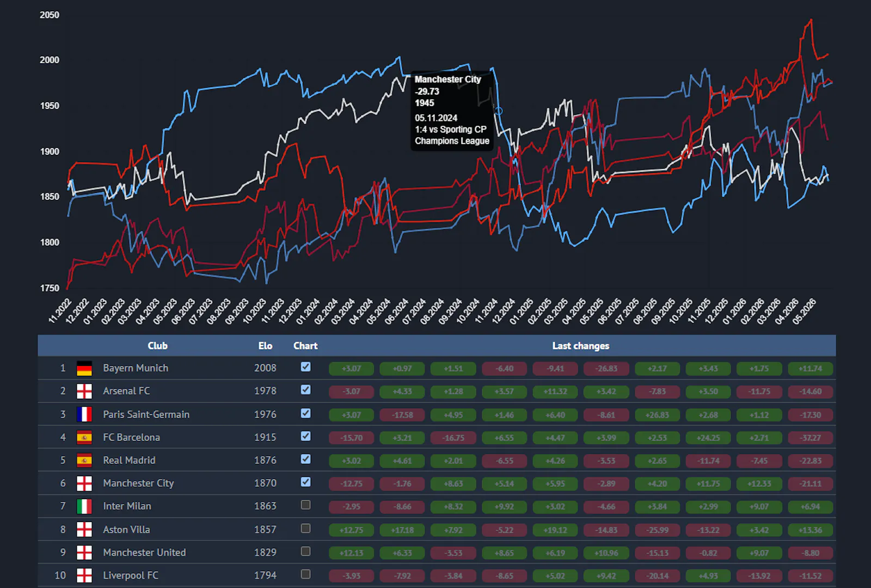Image resolution: width=871 pixels, height=588 pixels.
Task: Click Paris Saint-Germain's +26.83 change badge
Action: [658, 415]
